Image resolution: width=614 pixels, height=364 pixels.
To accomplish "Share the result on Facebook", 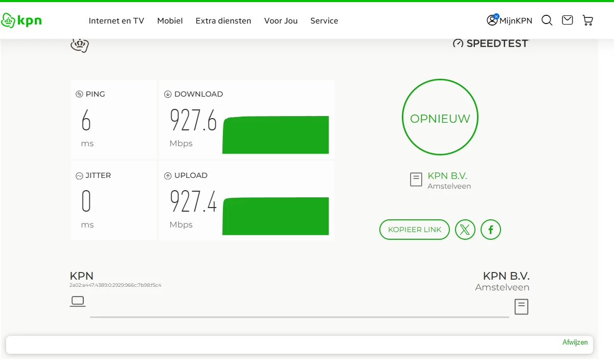I will click(x=491, y=230).
